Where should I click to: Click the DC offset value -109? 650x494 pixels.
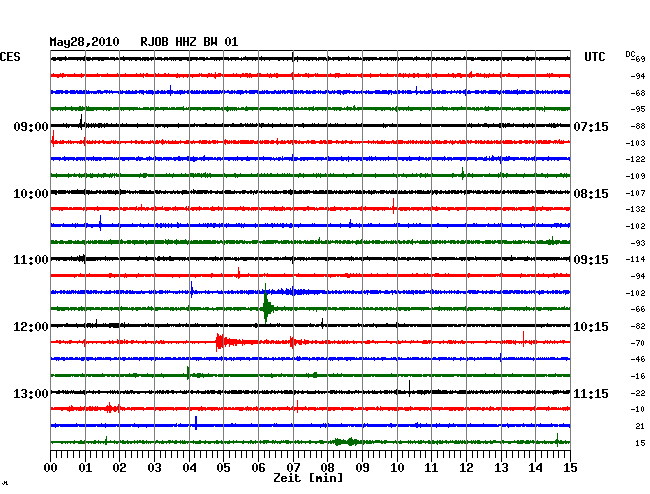[x=636, y=176]
